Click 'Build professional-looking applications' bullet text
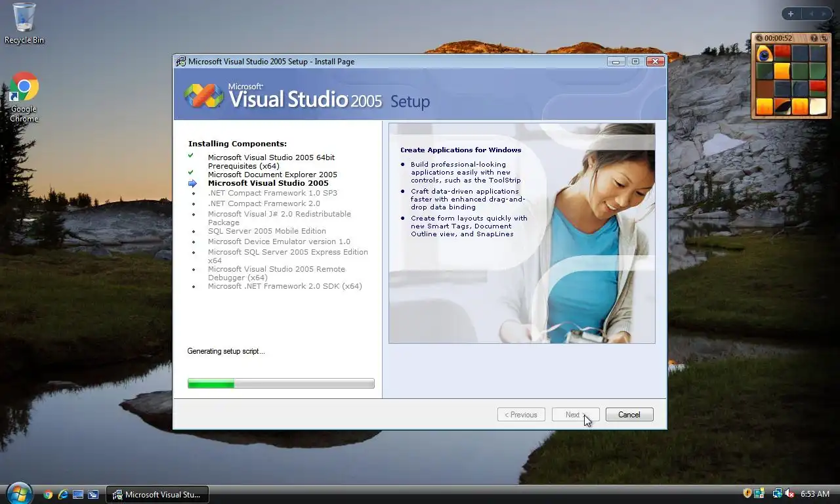 click(x=466, y=172)
